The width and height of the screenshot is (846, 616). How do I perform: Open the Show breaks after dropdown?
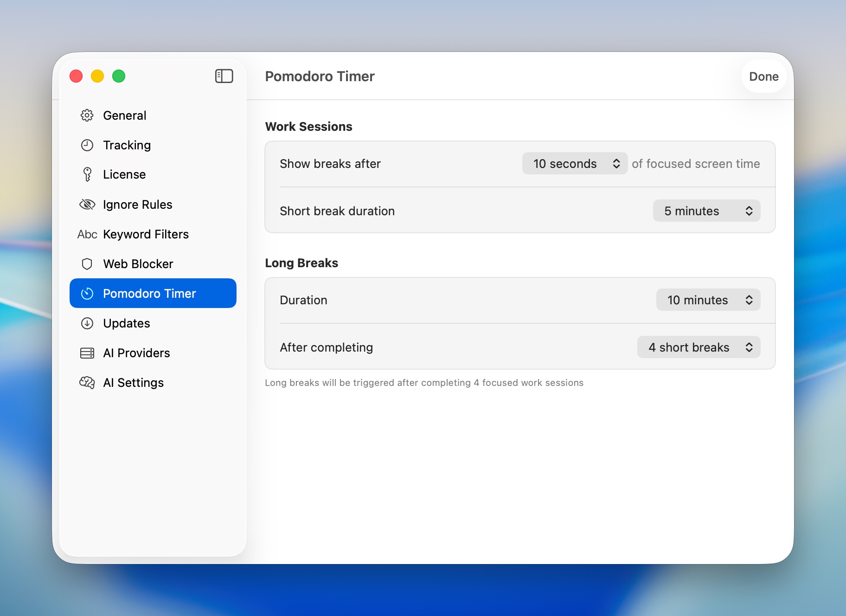click(574, 163)
